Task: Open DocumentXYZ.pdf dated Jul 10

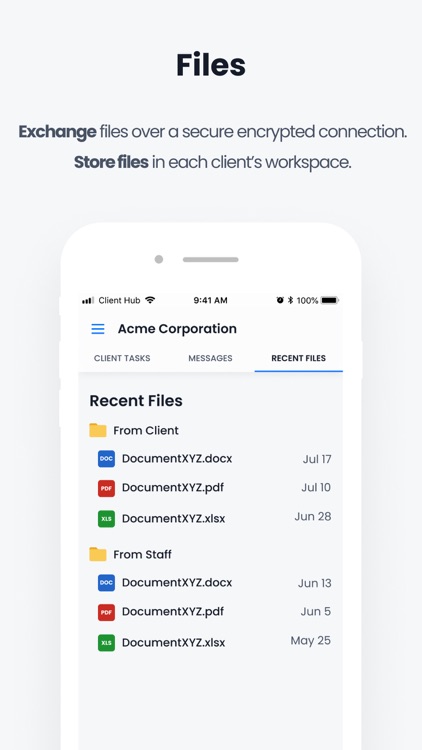Action: click(173, 488)
